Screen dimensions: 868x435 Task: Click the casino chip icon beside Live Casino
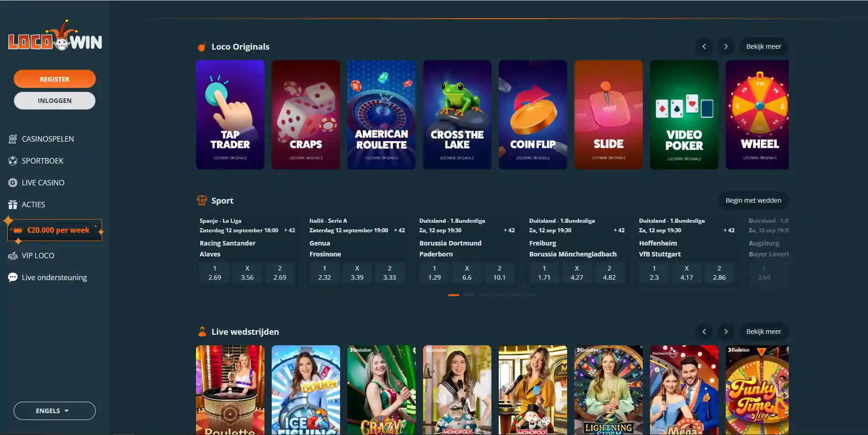[13, 183]
